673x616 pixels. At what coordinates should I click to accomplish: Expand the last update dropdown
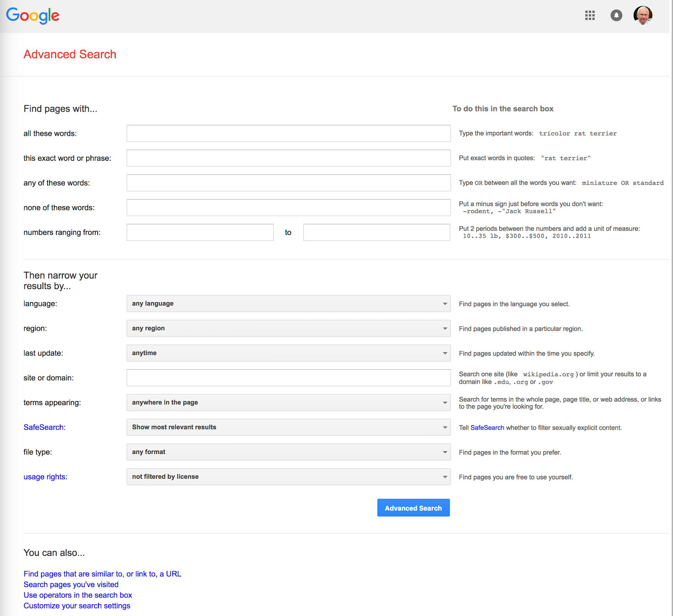pos(288,353)
